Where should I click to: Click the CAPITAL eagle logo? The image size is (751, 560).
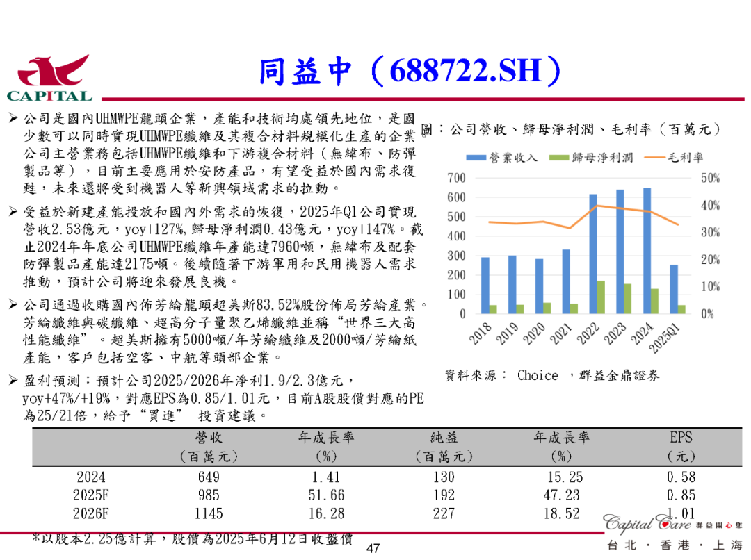pos(50,78)
